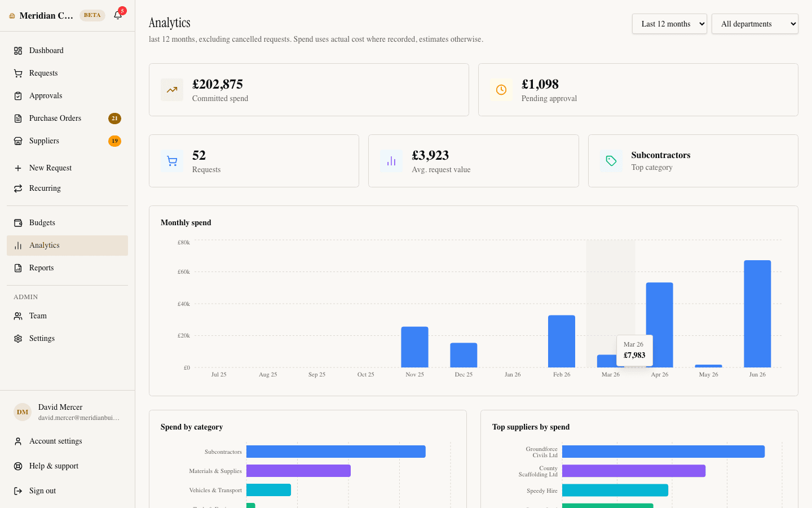
Task: Click the Suppliers store icon
Action: tap(18, 141)
